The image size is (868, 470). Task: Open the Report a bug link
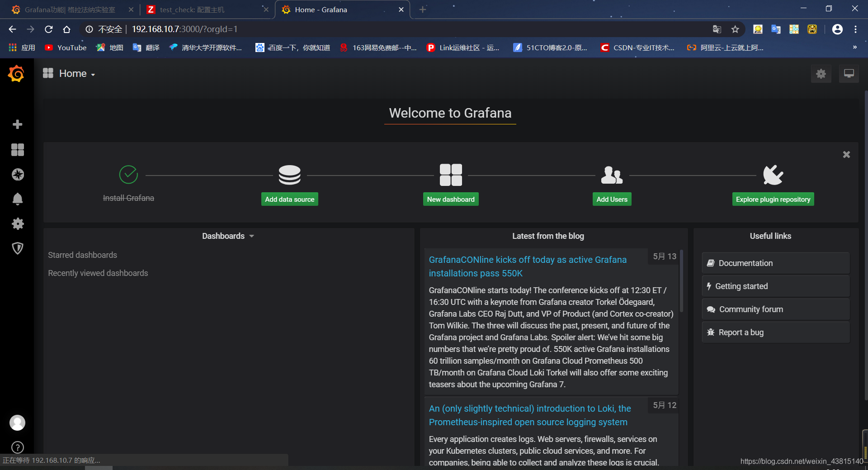coord(776,332)
